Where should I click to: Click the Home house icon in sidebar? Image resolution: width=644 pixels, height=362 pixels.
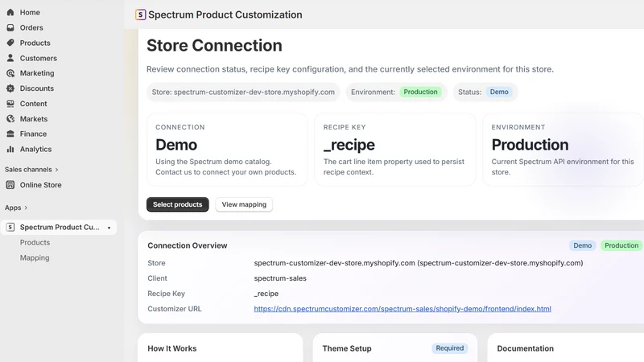click(x=10, y=12)
